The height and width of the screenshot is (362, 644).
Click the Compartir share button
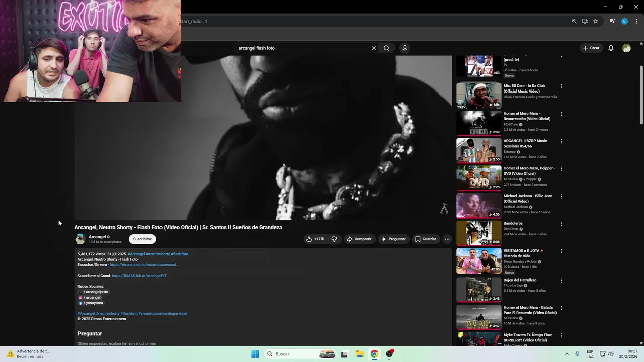pos(359,239)
